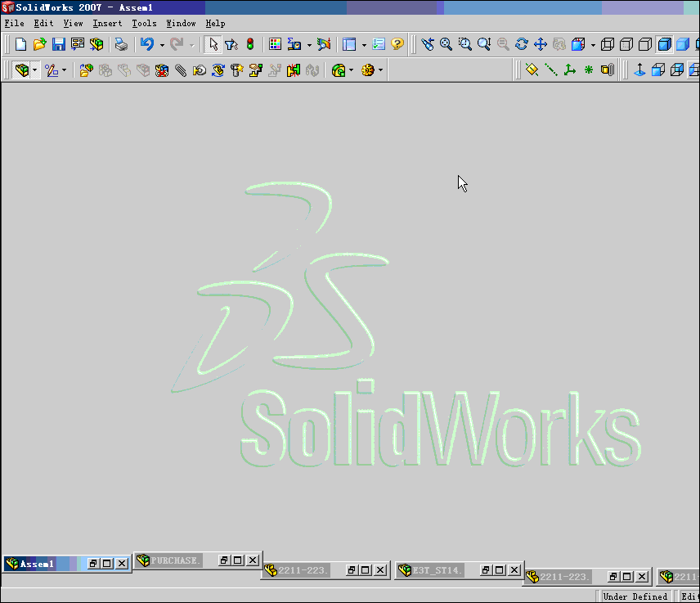Viewport: 700px width, 603px height.
Task: Open the Edit menu
Action: (x=43, y=24)
